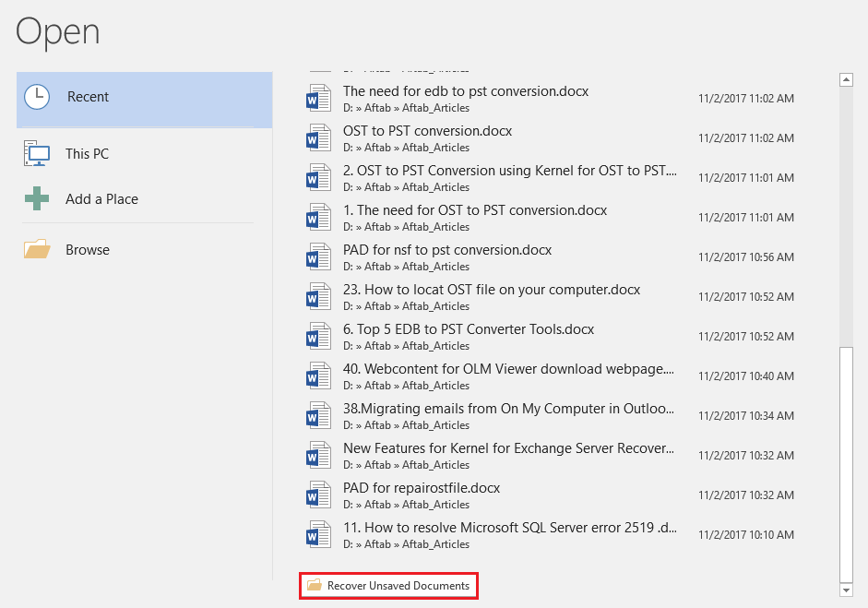Click Word icon for '1. The need for OST to PST conversion.docx'
Viewport: 868px width, 608px height.
coord(319,218)
